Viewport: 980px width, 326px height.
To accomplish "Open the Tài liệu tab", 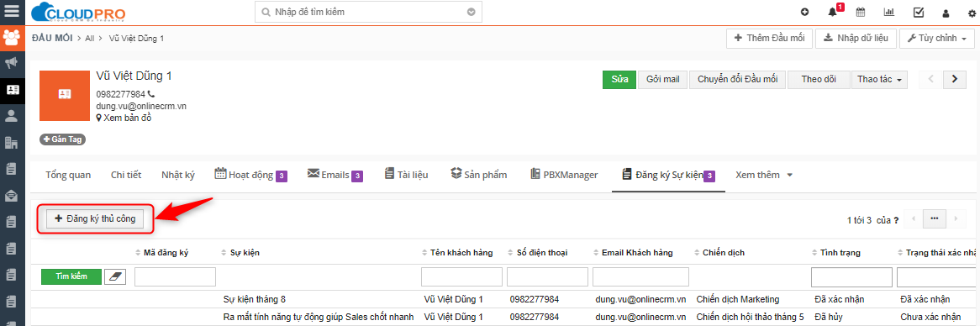I will tap(406, 175).
